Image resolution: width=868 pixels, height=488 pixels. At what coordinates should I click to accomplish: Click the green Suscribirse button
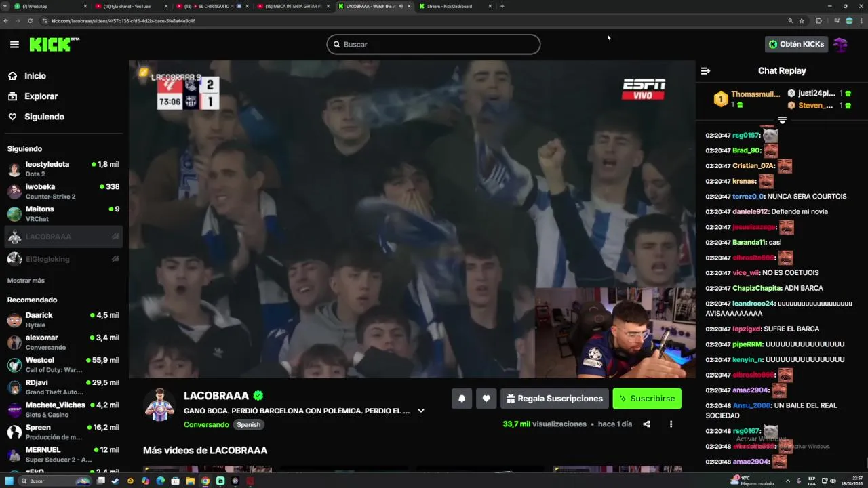pyautogui.click(x=647, y=399)
